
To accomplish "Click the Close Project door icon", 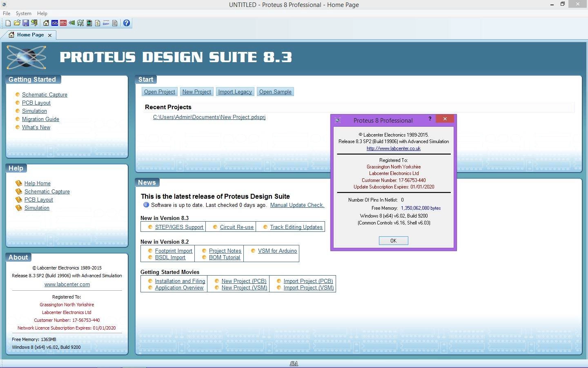I will [x=34, y=23].
